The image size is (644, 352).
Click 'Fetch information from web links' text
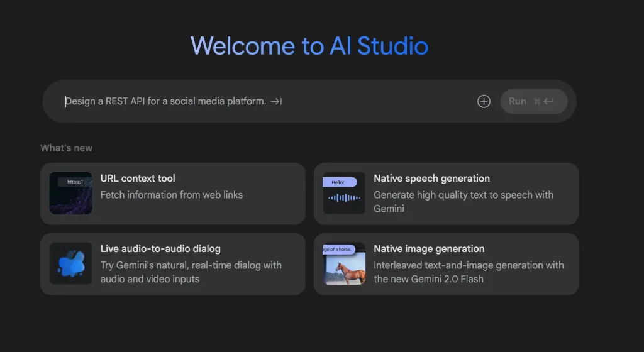[171, 195]
